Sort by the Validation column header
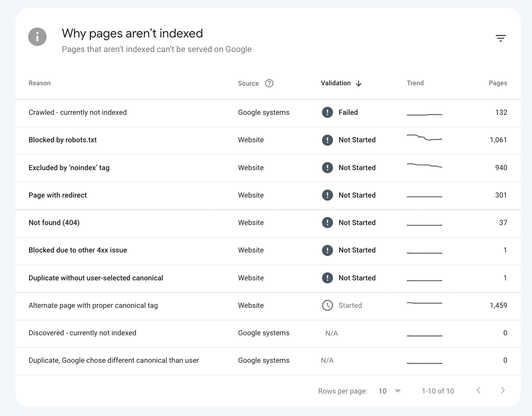This screenshot has height=416, width=532. click(x=336, y=83)
